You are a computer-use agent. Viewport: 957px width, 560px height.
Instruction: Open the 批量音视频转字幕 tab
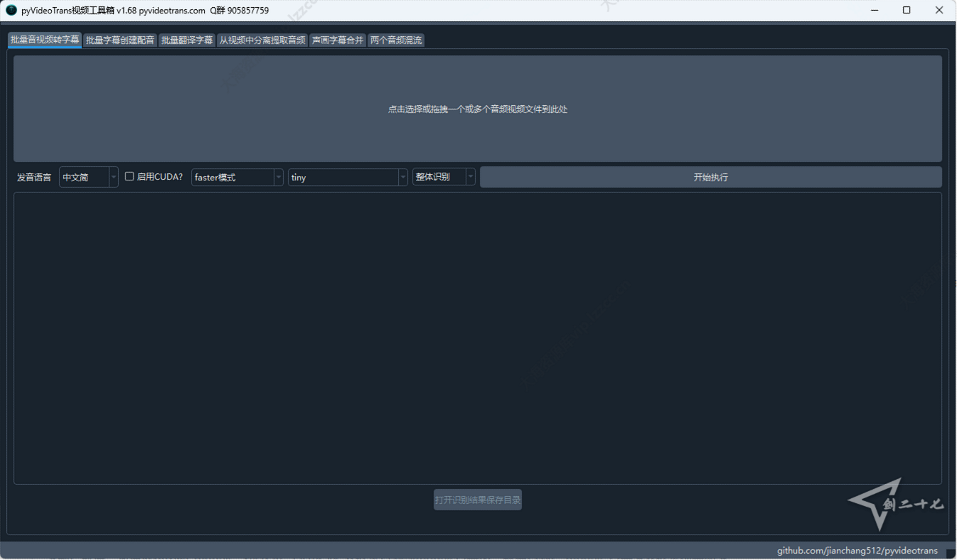[x=45, y=40]
